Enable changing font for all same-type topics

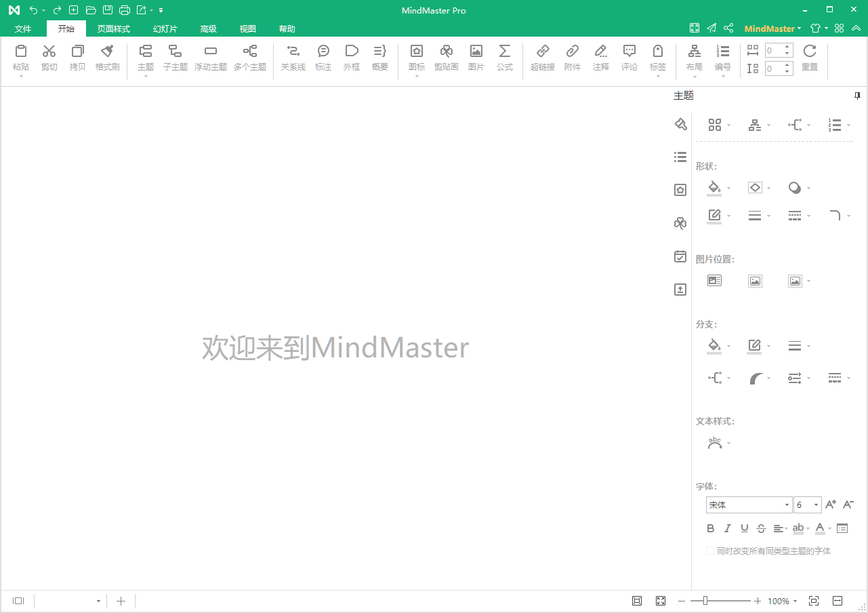710,551
